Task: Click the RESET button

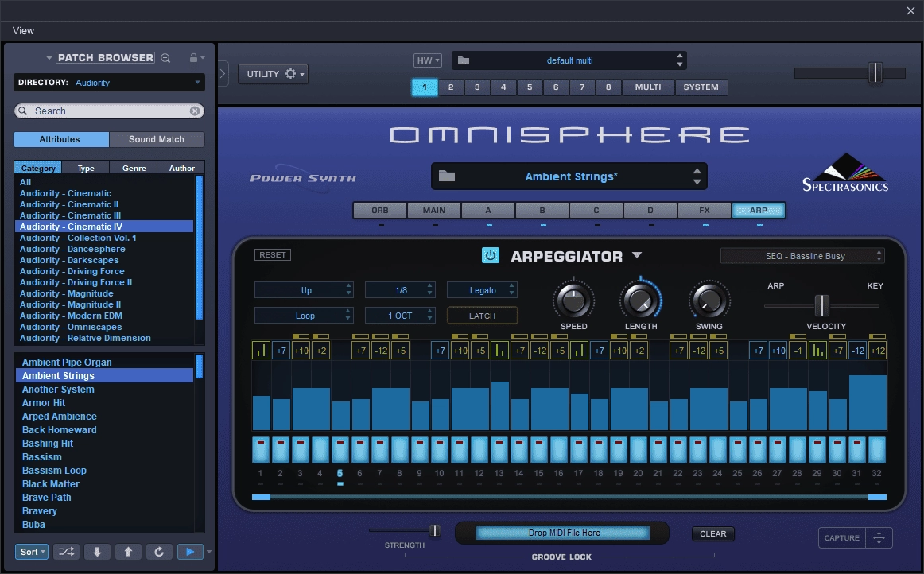Action: (272, 254)
